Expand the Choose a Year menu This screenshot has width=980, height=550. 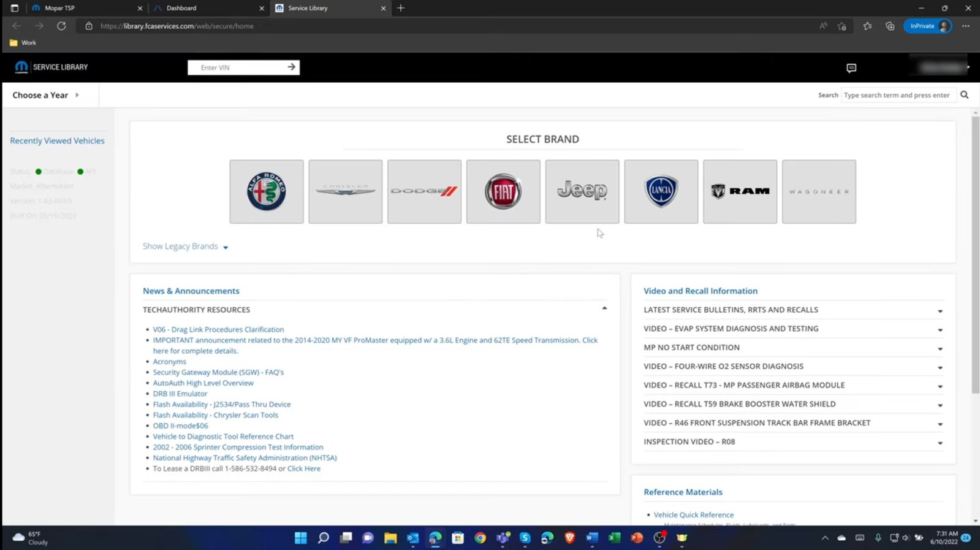coord(46,95)
